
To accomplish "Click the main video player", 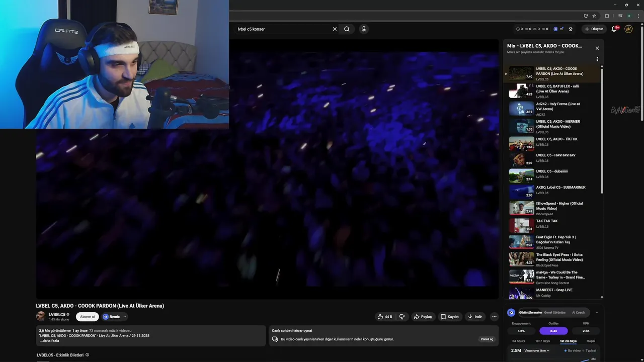I will coord(267,169).
